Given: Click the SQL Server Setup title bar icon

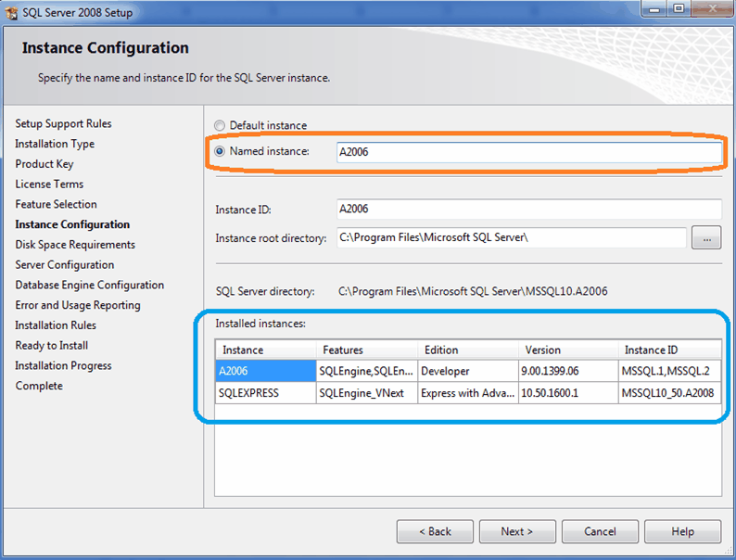Looking at the screenshot, I should coord(11,13).
